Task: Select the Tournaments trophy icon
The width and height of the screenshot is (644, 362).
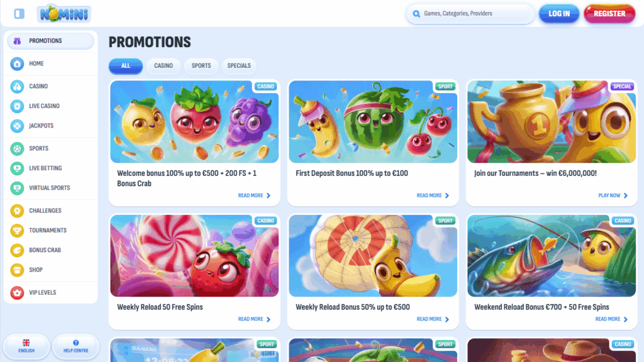Action: click(x=17, y=230)
